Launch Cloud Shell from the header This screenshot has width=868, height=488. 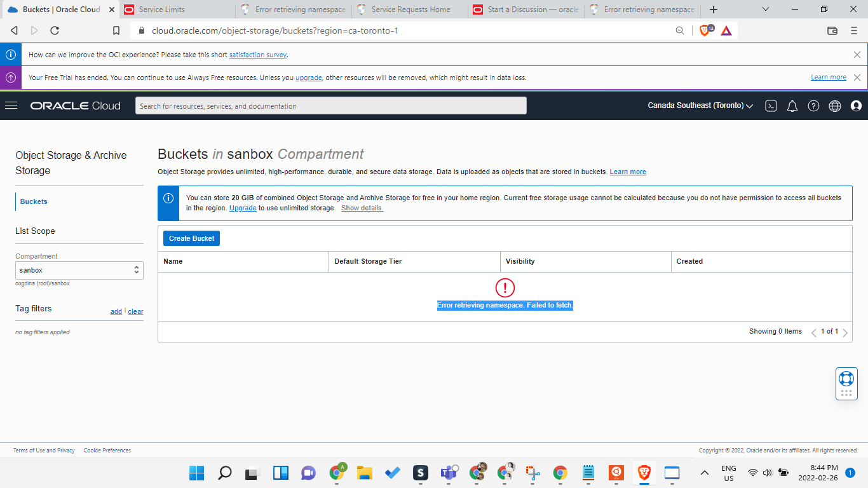click(x=771, y=106)
